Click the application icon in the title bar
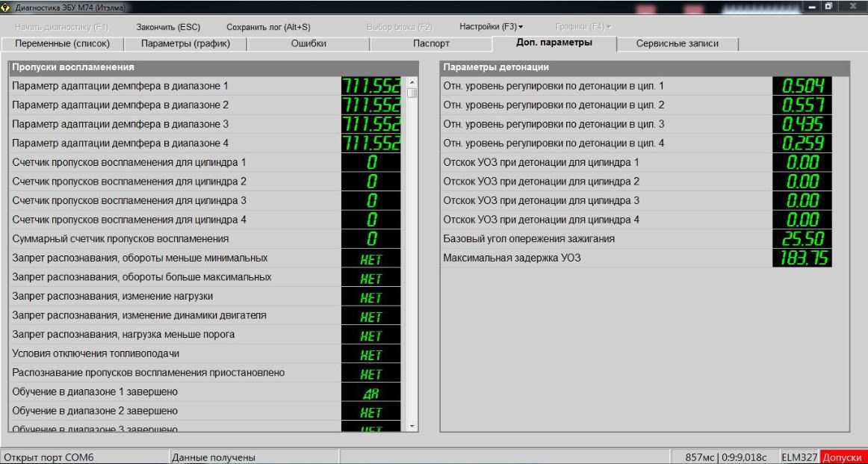Screen dimensions: 868x464 point(6,7)
